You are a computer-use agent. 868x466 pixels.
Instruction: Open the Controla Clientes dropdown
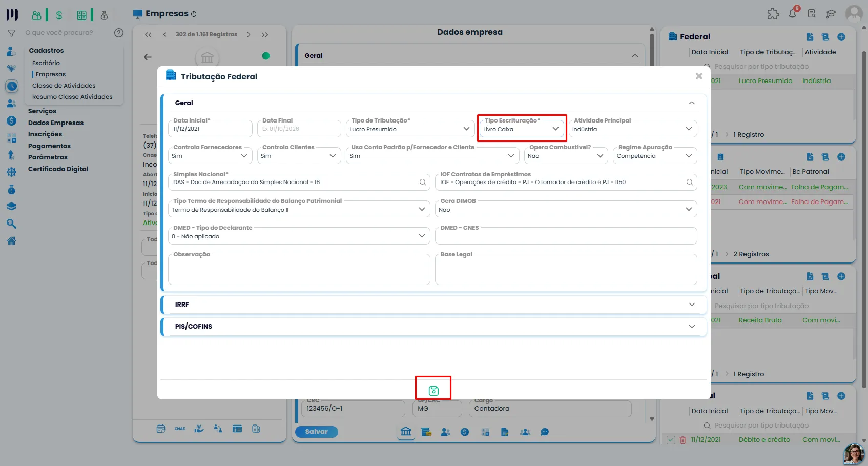[299, 155]
